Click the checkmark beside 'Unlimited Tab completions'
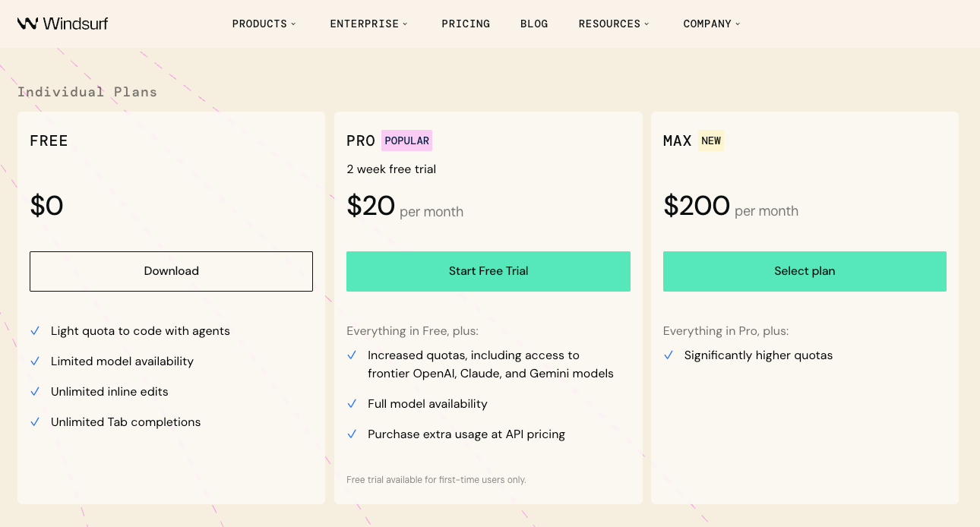The width and height of the screenshot is (980, 527). (35, 421)
